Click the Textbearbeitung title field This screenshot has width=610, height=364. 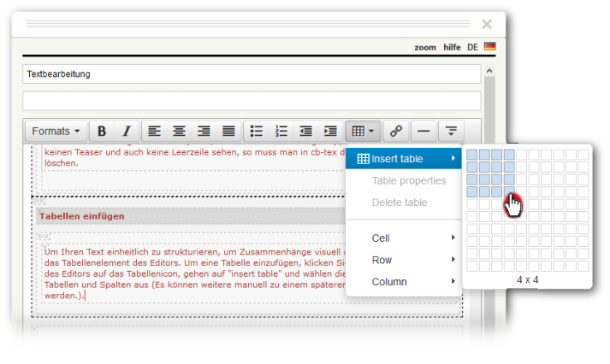pyautogui.click(x=252, y=74)
